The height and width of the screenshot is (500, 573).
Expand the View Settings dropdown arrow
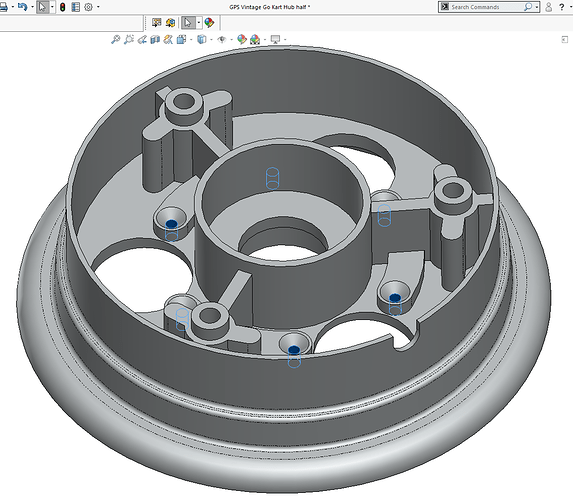tap(285, 39)
